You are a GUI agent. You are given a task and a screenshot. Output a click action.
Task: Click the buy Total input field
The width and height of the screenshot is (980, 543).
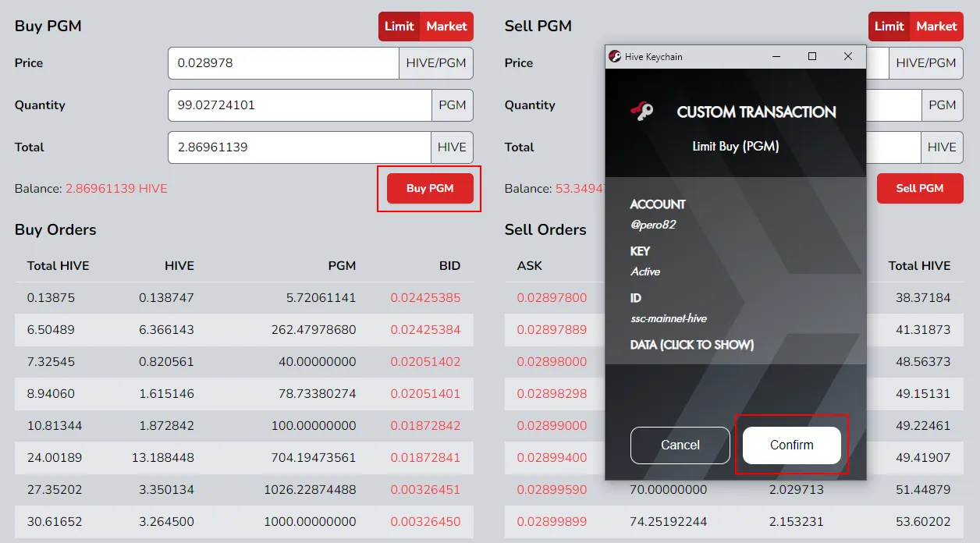tap(300, 147)
